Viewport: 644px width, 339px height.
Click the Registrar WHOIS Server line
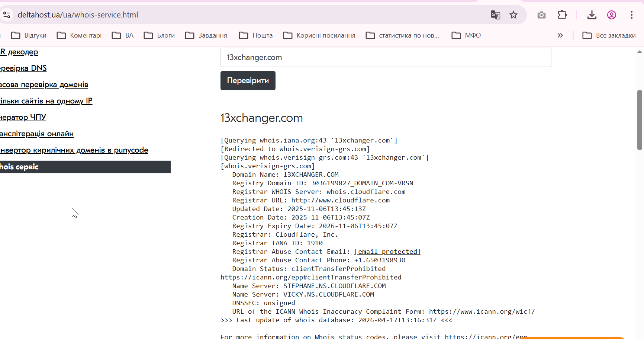click(319, 192)
